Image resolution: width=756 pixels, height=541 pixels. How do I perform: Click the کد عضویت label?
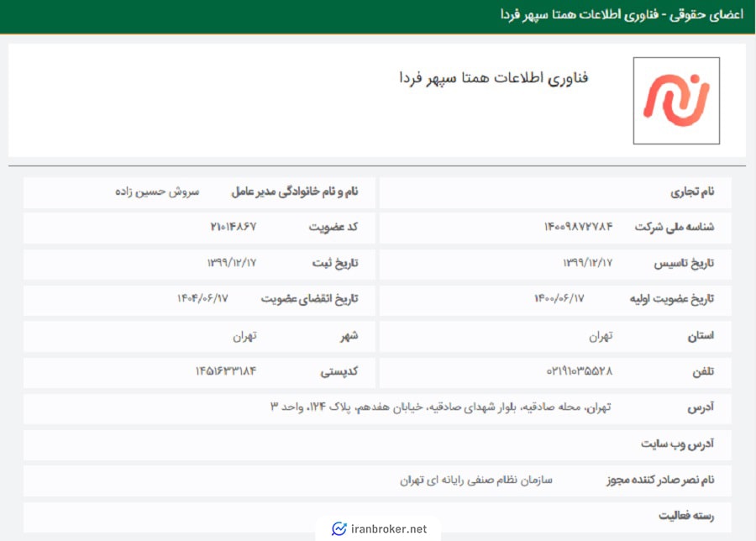[x=333, y=227]
